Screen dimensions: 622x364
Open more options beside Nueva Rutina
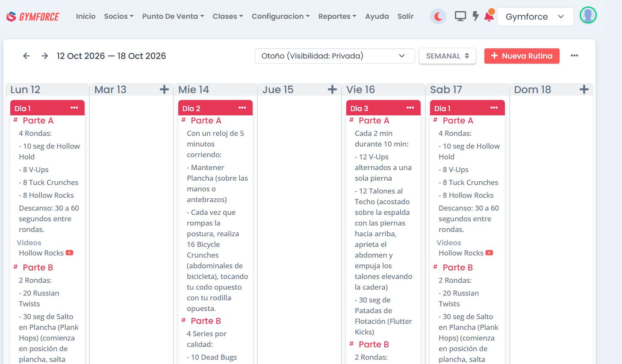574,56
